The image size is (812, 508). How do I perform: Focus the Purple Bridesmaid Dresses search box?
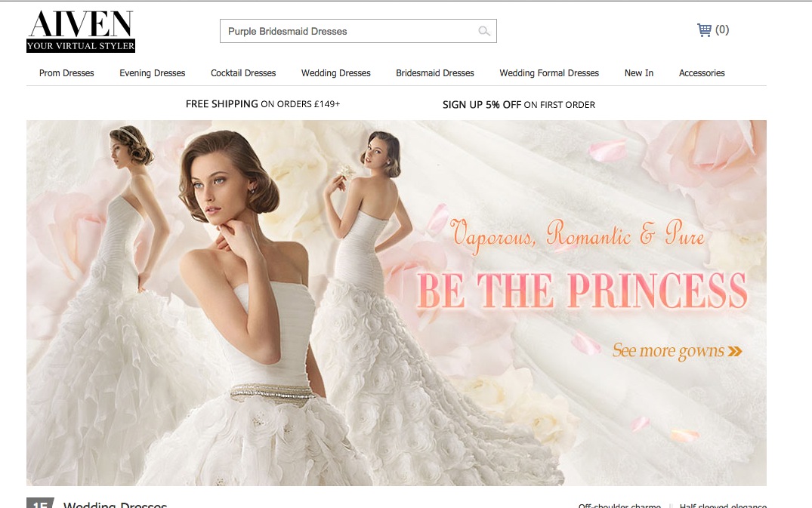[x=349, y=31]
